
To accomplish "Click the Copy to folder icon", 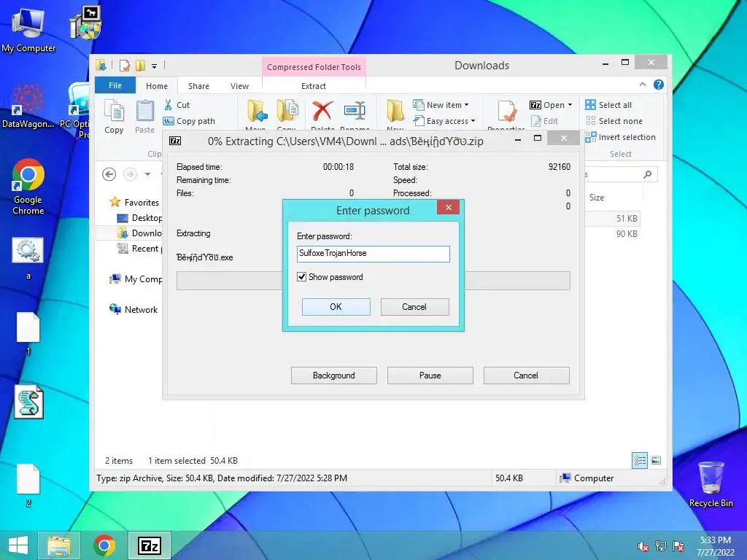I will pos(287,112).
